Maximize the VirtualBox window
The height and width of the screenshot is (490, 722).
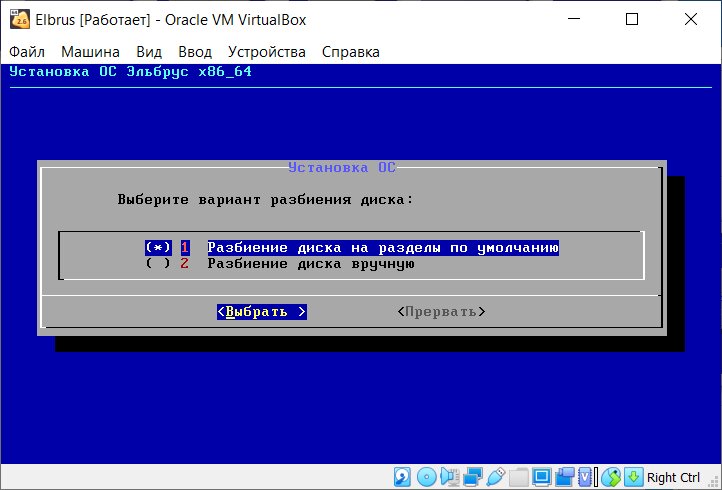pos(632,19)
